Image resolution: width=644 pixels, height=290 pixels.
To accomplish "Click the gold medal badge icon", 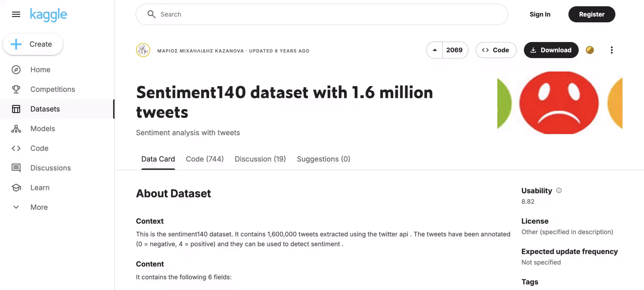I will (590, 50).
